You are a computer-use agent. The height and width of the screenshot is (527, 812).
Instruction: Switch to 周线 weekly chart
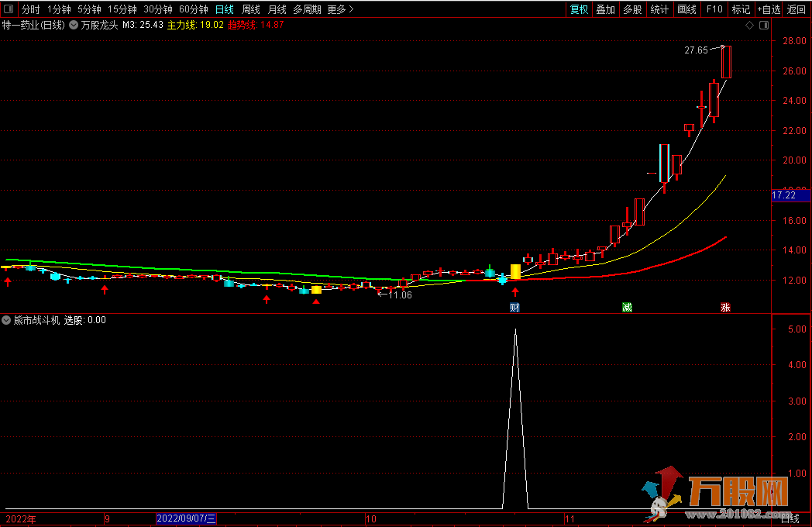coord(251,9)
